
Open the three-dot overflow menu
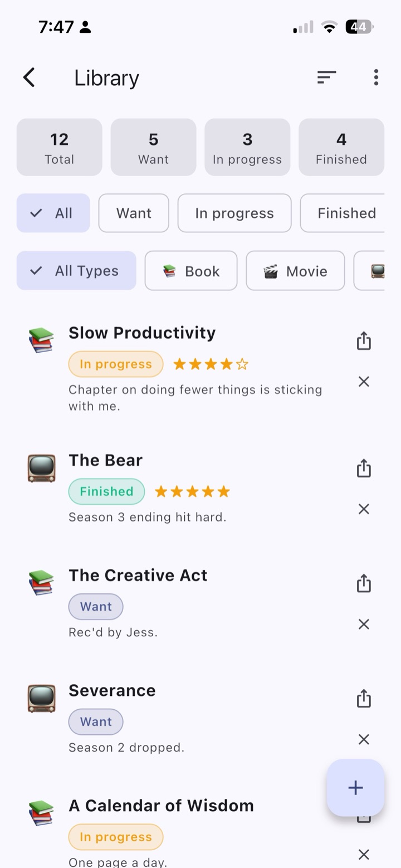(376, 77)
